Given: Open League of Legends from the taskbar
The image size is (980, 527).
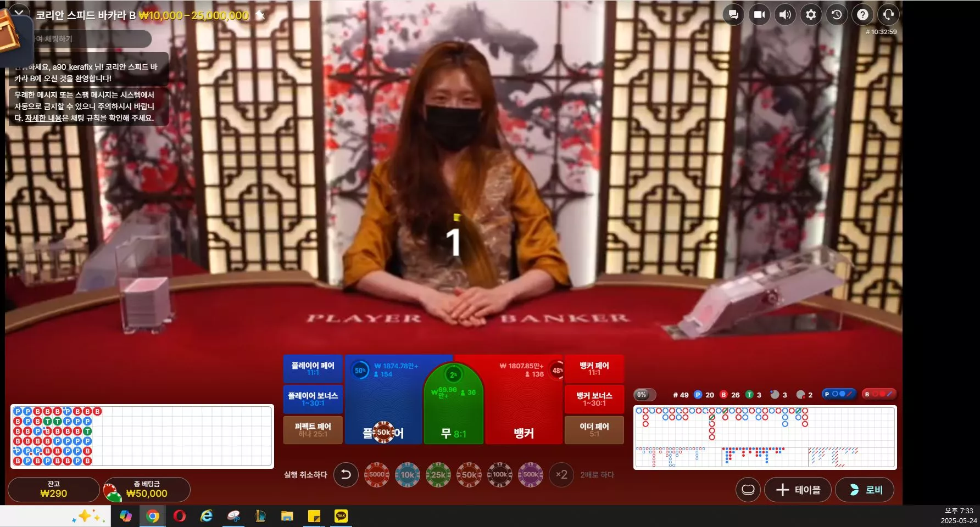Looking at the screenshot, I should tap(260, 516).
